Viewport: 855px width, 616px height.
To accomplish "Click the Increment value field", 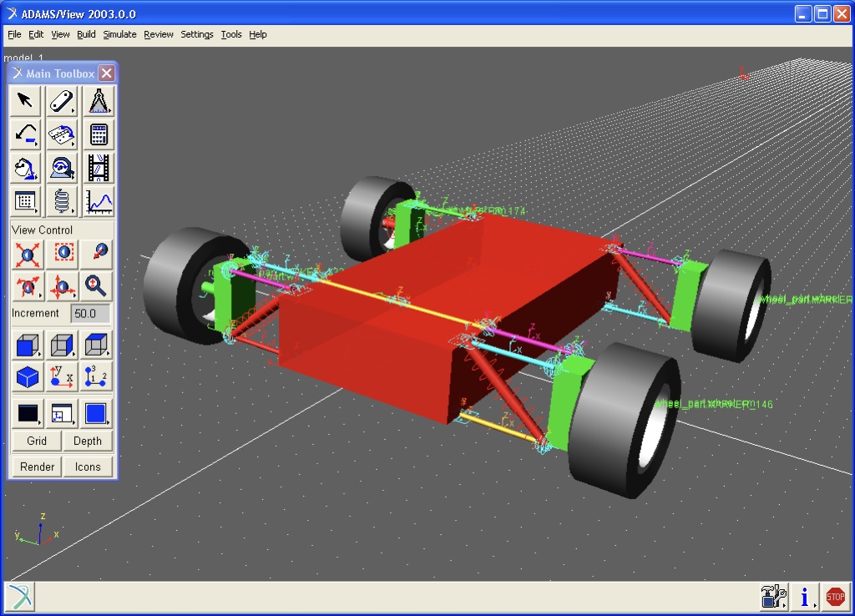I will [x=90, y=314].
